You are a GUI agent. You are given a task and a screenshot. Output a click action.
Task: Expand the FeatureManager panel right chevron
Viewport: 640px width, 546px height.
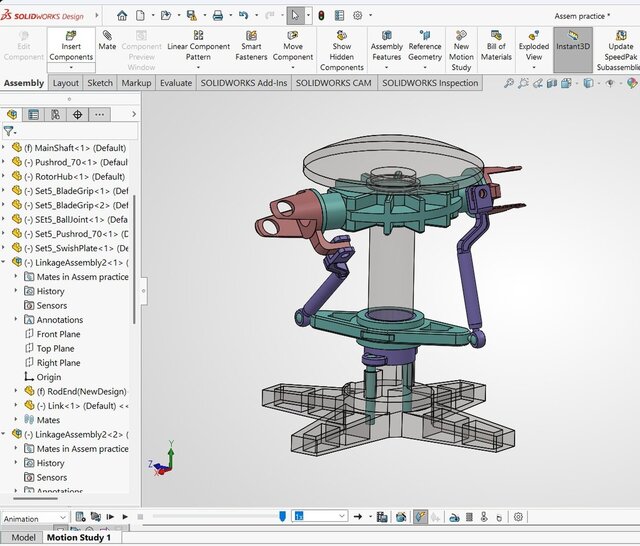point(134,114)
